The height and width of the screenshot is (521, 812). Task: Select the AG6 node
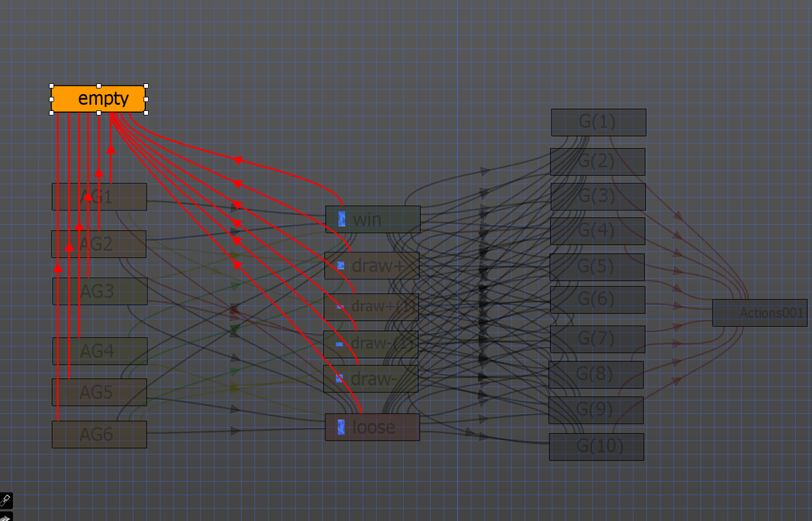99,434
